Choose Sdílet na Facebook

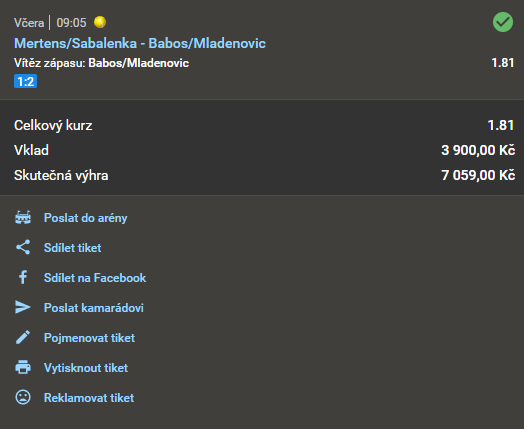click(95, 278)
